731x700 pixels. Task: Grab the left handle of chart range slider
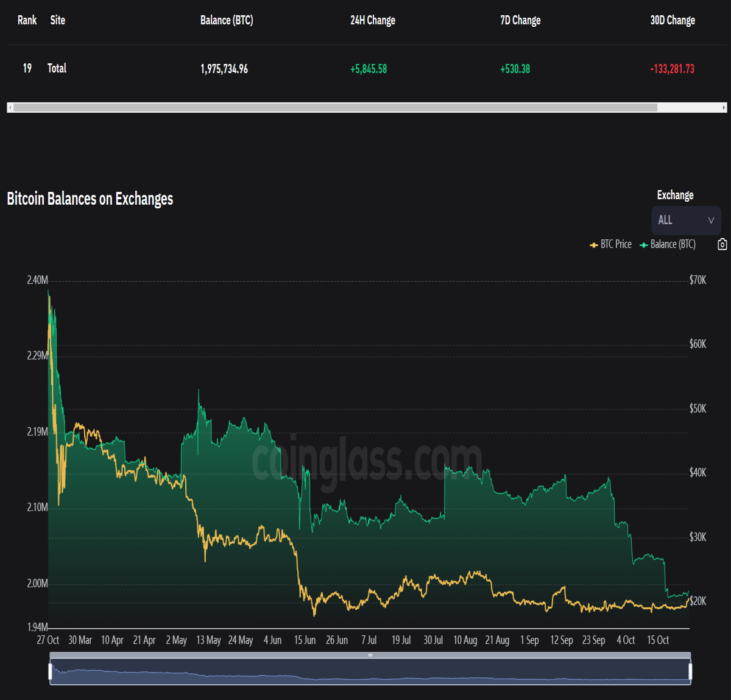[x=50, y=671]
